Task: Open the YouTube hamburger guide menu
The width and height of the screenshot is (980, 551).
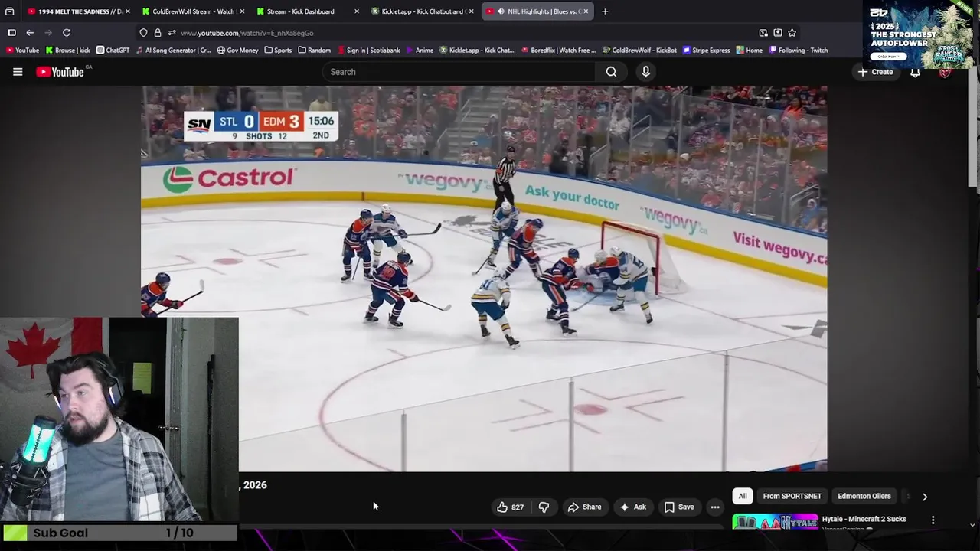Action: (18, 72)
